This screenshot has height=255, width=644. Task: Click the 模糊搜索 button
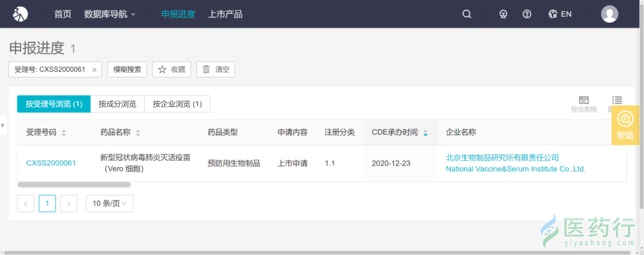coord(127,69)
